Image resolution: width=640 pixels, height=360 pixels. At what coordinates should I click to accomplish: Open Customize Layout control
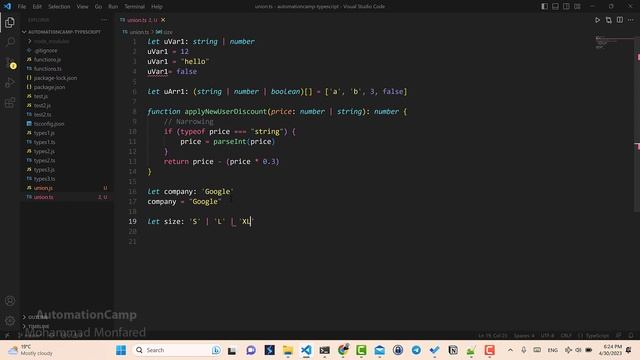point(577,7)
